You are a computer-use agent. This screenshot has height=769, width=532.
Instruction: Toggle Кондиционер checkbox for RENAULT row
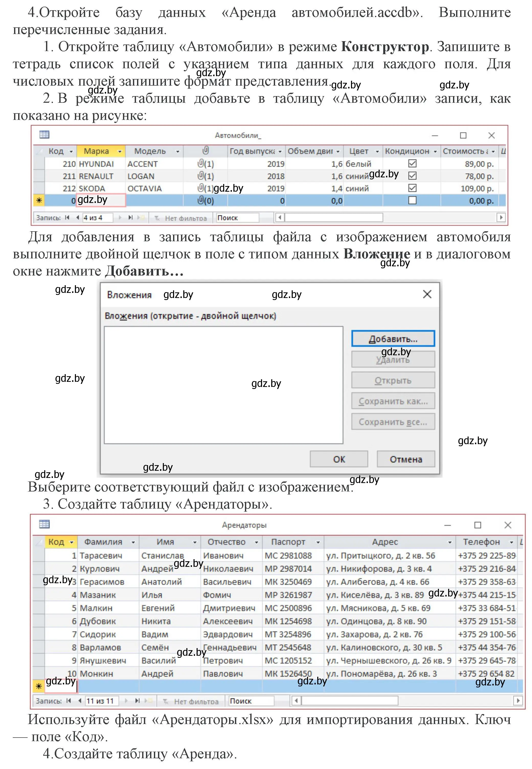pos(412,176)
